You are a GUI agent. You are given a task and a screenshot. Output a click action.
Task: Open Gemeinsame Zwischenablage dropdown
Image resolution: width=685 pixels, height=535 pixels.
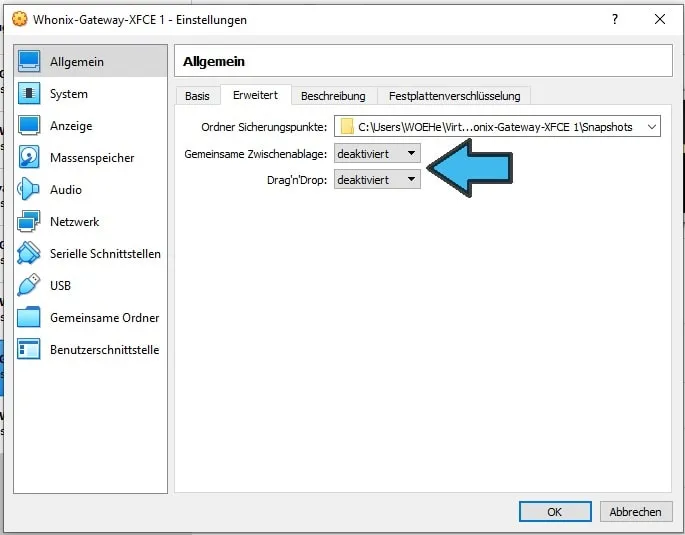(377, 153)
